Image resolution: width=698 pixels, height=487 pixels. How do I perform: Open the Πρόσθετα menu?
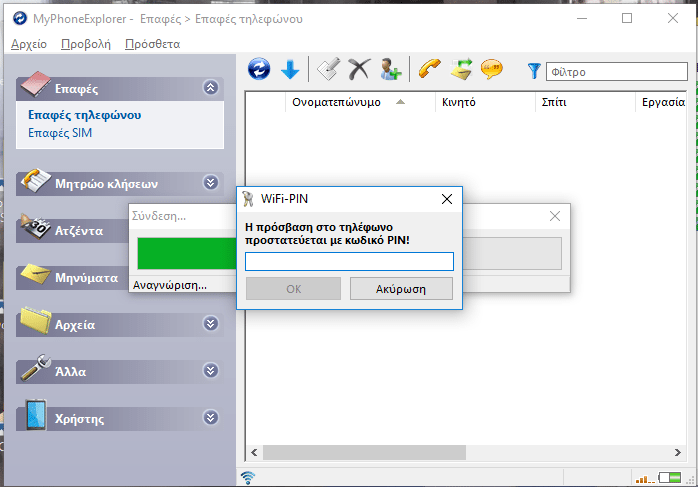pyautogui.click(x=153, y=44)
